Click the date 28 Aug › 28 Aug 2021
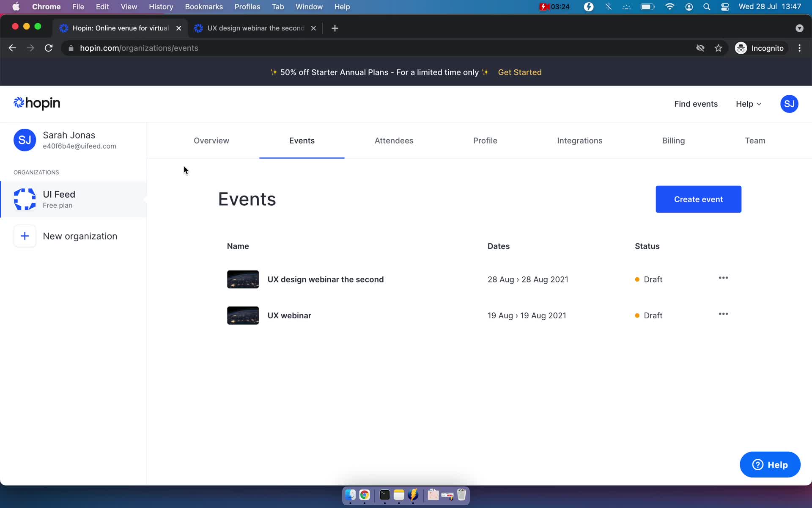812x508 pixels. (528, 279)
